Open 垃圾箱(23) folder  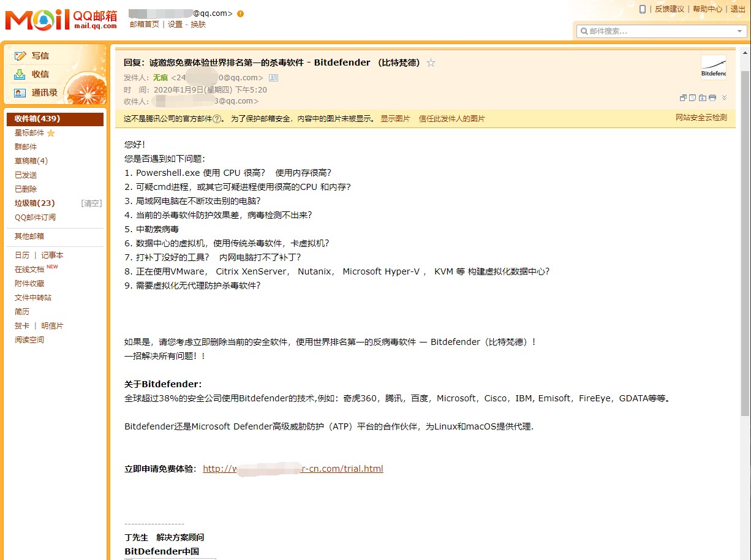point(35,203)
